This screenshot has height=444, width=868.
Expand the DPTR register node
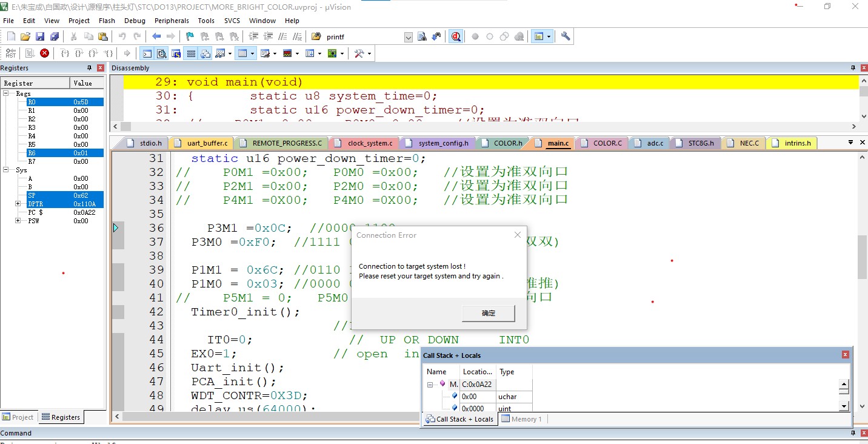pos(18,204)
